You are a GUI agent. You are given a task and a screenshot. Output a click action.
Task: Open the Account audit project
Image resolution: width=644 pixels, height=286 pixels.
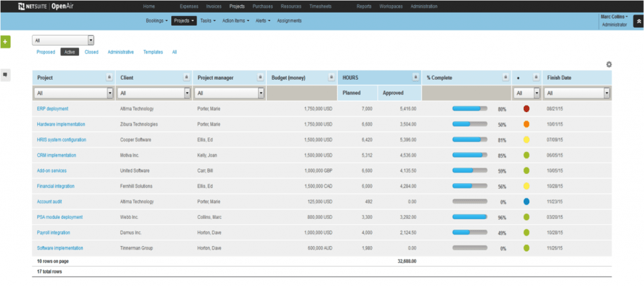49,202
